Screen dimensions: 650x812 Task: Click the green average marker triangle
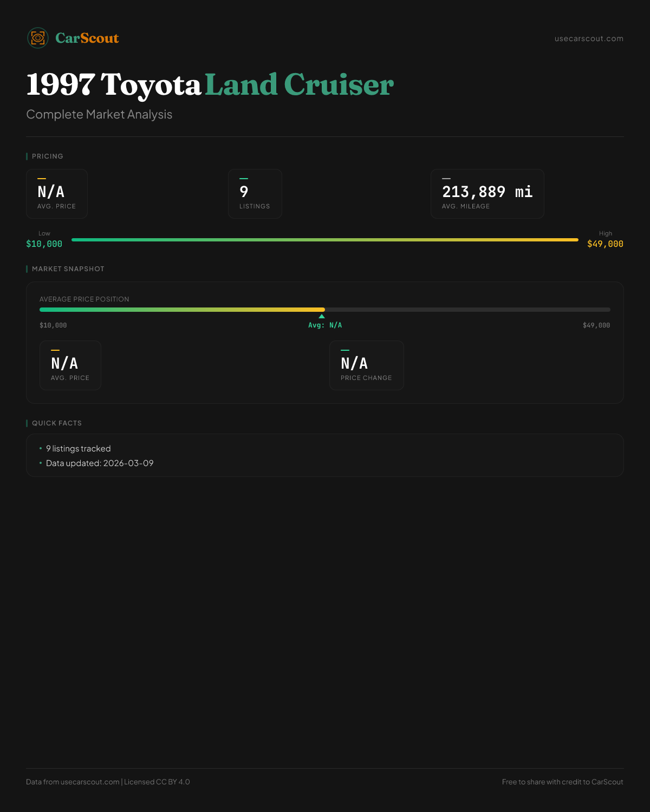point(322,316)
